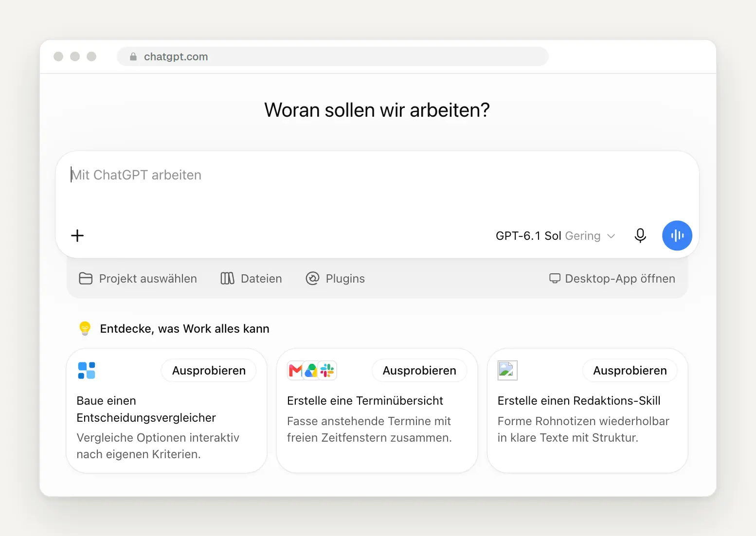The image size is (756, 536).
Task: Click the Woran sollen wir arbeiten? heading
Action: [x=377, y=110]
